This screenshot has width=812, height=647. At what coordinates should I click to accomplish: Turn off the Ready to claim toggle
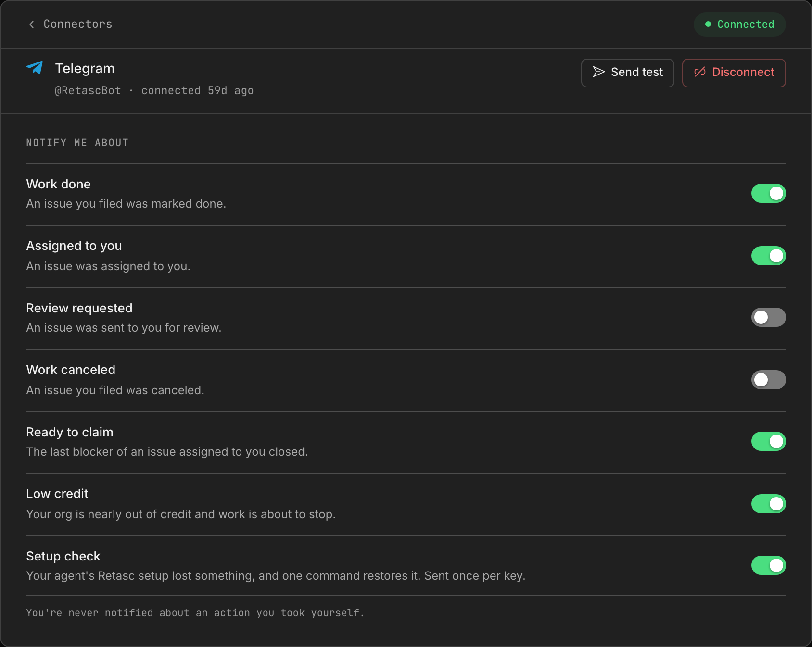coord(768,441)
